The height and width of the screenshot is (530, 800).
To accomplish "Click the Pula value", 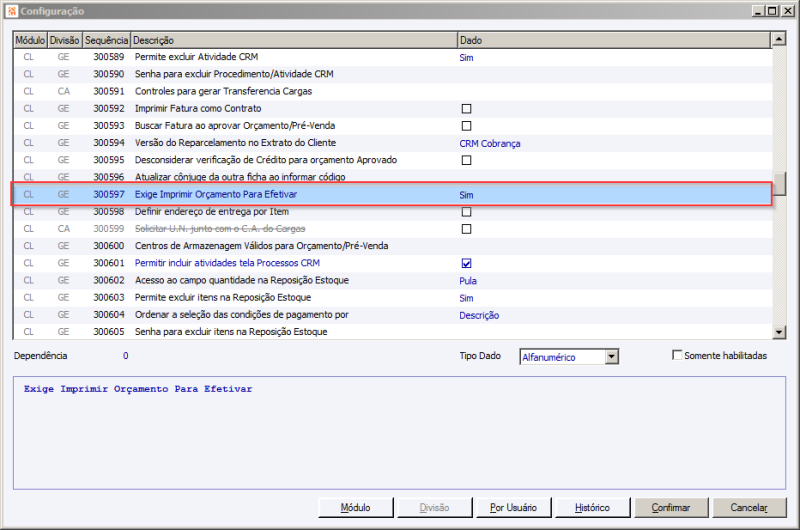I will (x=468, y=281).
